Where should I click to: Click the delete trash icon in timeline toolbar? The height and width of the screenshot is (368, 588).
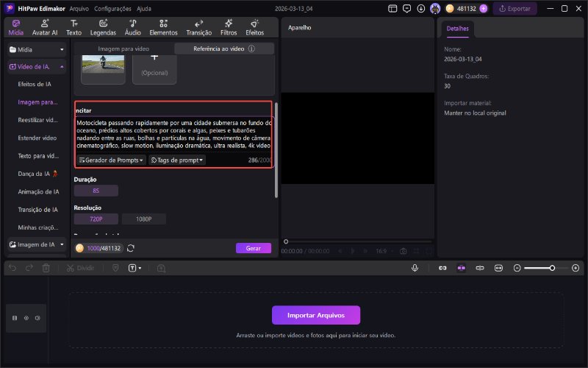tap(46, 268)
